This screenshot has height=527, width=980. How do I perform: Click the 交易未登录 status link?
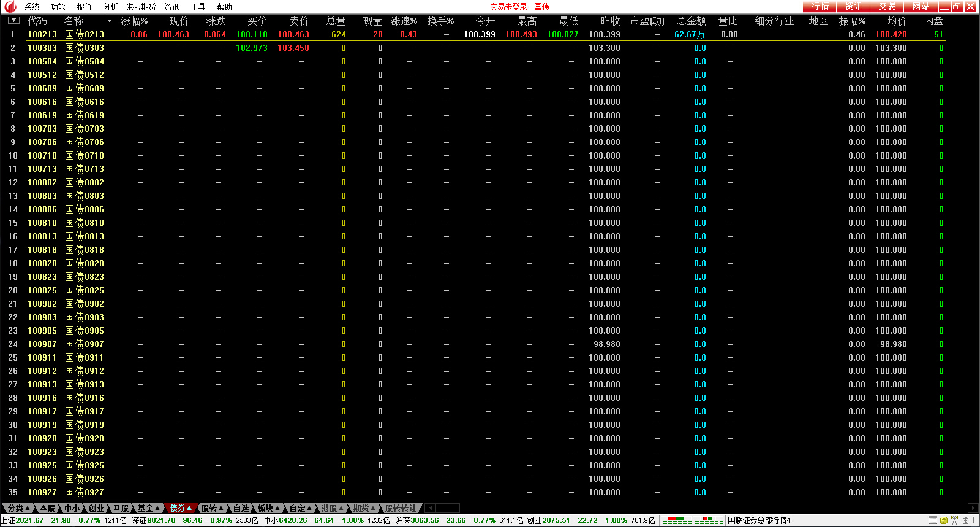coord(508,7)
